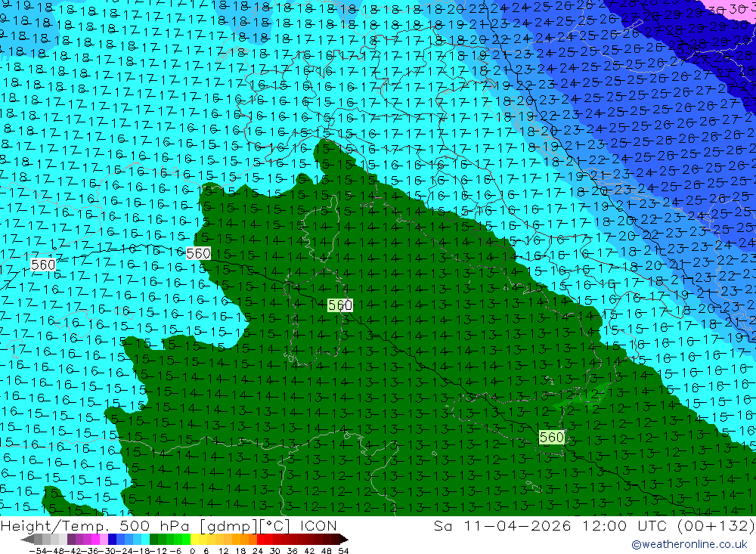Pick the magenta legend swatch at -36
This screenshot has width=756, height=554.
[95, 540]
